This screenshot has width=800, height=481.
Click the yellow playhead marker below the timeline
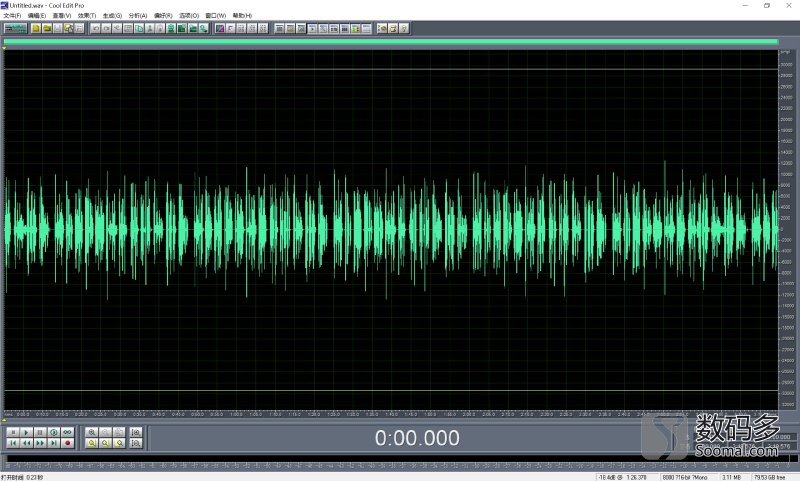pos(7,418)
